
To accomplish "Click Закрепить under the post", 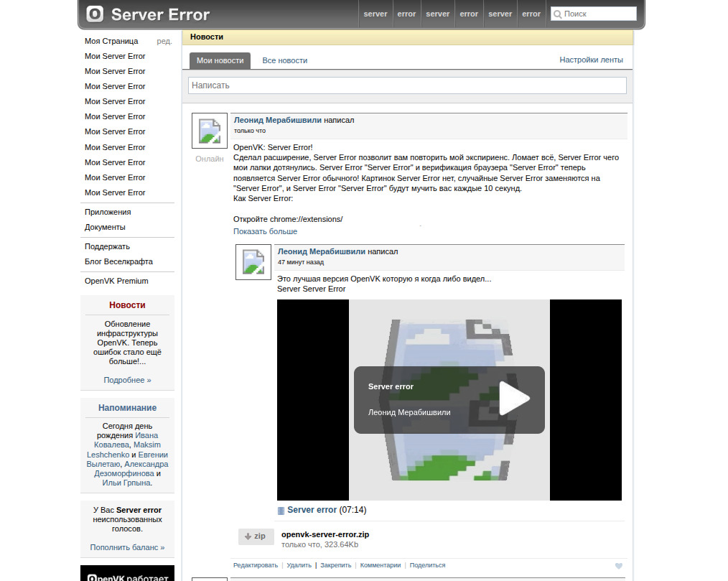I will tap(336, 565).
